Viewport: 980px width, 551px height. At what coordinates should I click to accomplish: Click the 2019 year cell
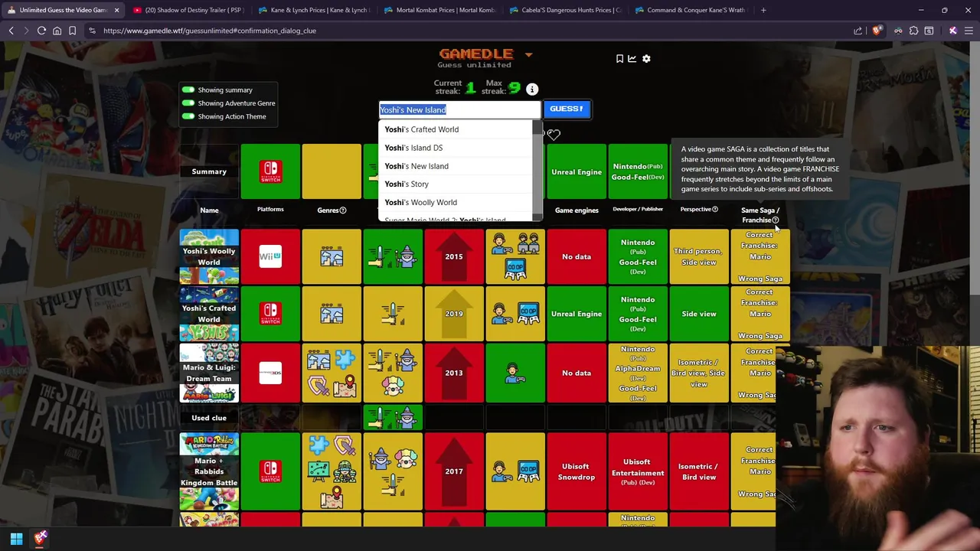[x=454, y=314]
